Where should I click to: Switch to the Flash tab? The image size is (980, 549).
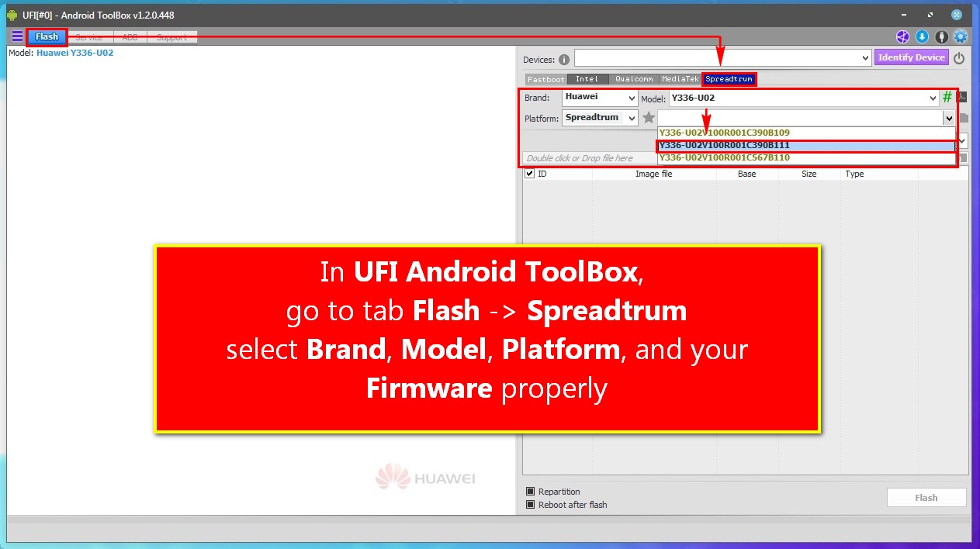pyautogui.click(x=47, y=36)
